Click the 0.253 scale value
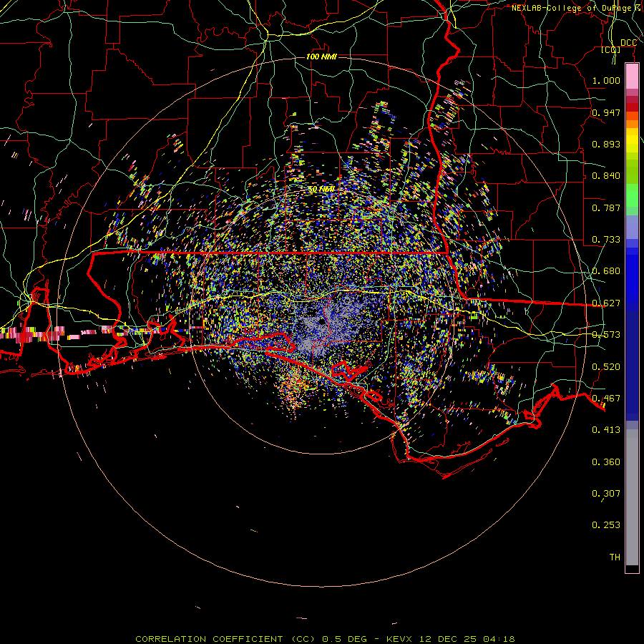 606,525
